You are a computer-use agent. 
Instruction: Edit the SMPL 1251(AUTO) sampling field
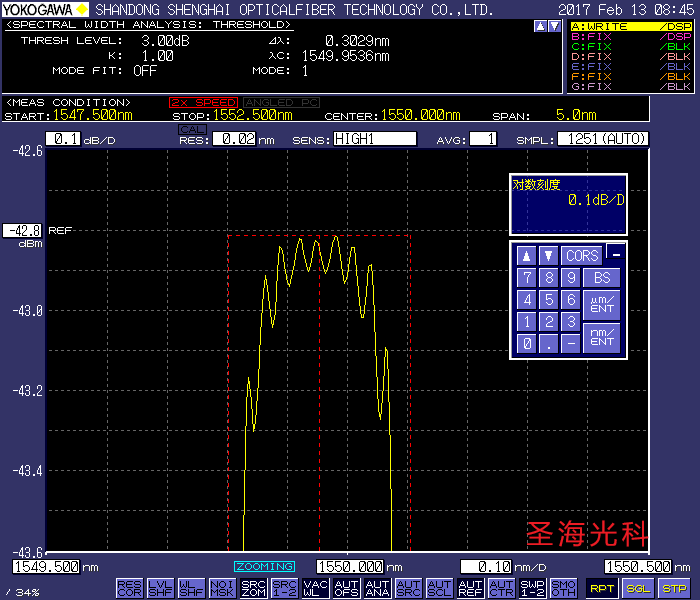coord(603,139)
